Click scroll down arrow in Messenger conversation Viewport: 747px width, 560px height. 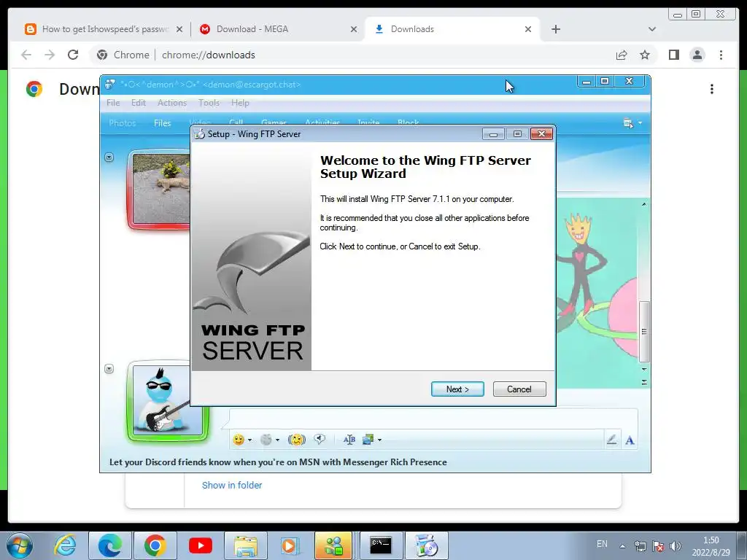[644, 369]
